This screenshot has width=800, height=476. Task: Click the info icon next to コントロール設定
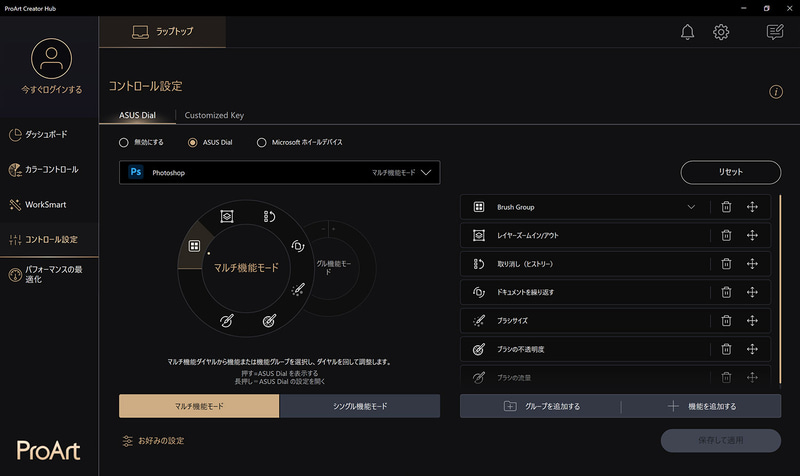tap(776, 92)
